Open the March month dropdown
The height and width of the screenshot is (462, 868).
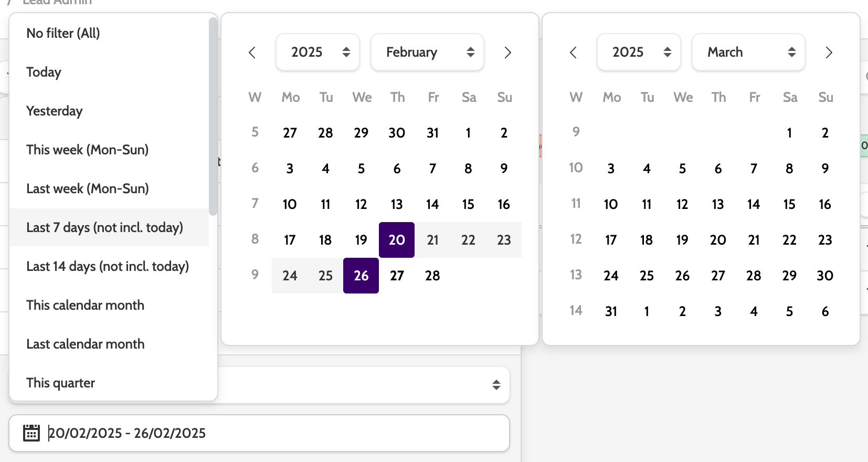[x=748, y=52]
